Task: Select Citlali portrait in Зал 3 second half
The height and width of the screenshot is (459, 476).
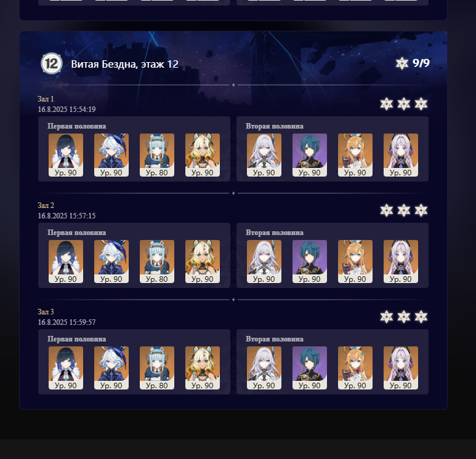Action: pos(401,368)
